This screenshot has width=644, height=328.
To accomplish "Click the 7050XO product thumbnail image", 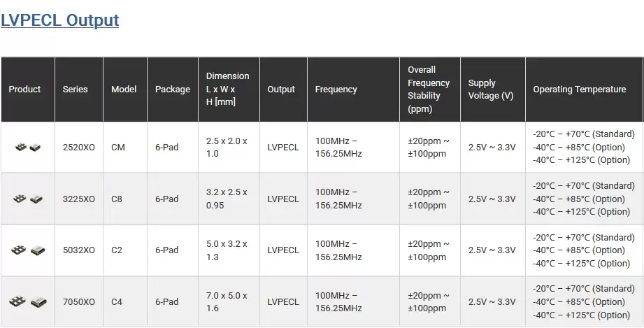I will tap(28, 302).
